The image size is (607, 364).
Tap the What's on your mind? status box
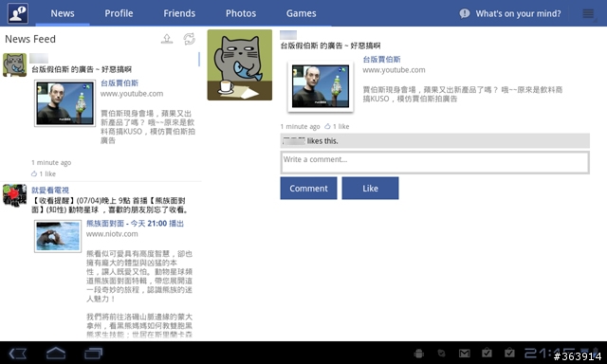(x=518, y=13)
